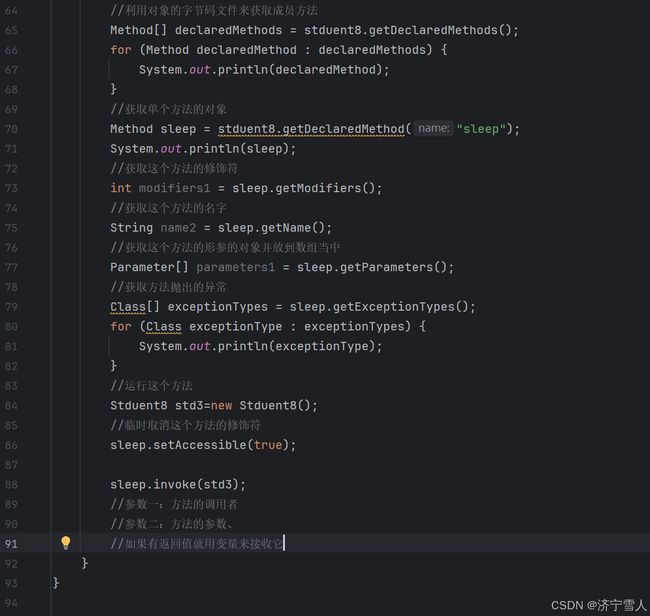Click 'exceptionTypes' variable declaration on line 79

coord(218,307)
